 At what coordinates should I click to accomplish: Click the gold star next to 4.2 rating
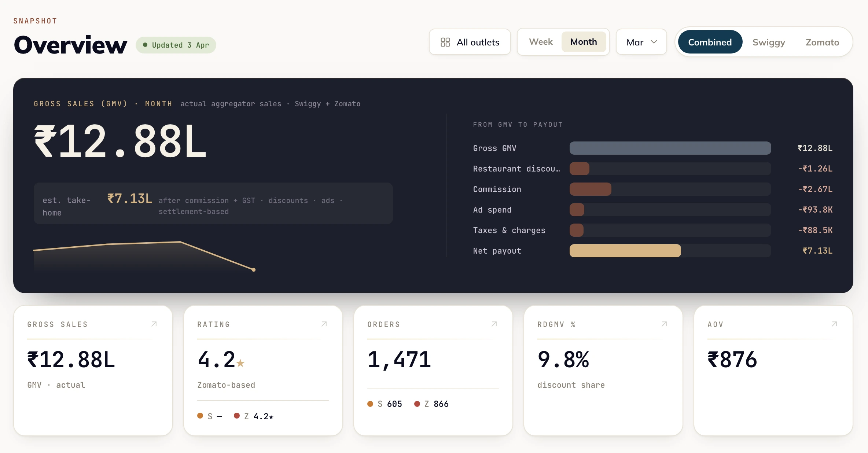pos(240,363)
